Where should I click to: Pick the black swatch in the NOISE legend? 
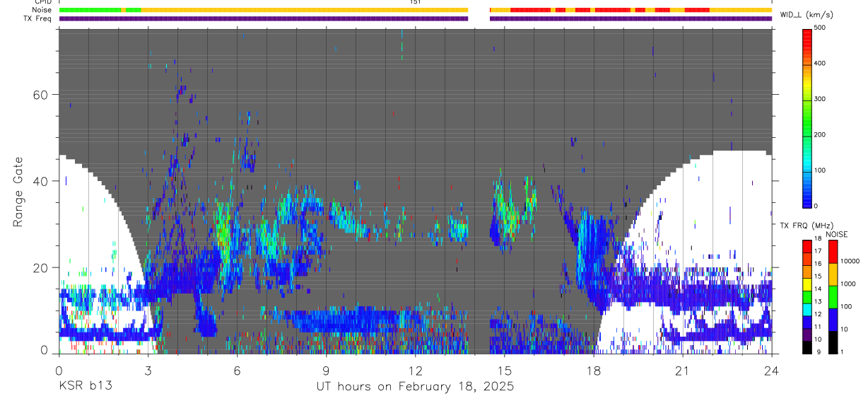pyautogui.click(x=833, y=342)
